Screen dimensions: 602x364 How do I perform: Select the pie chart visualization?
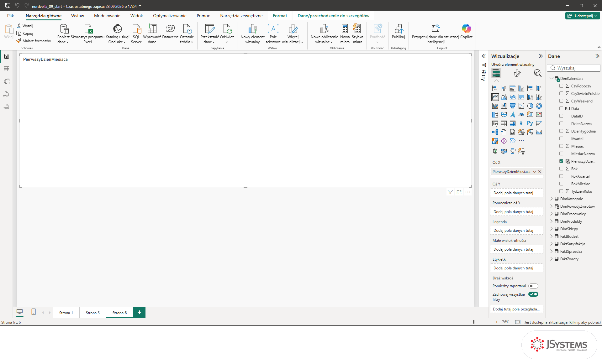[x=530, y=106]
